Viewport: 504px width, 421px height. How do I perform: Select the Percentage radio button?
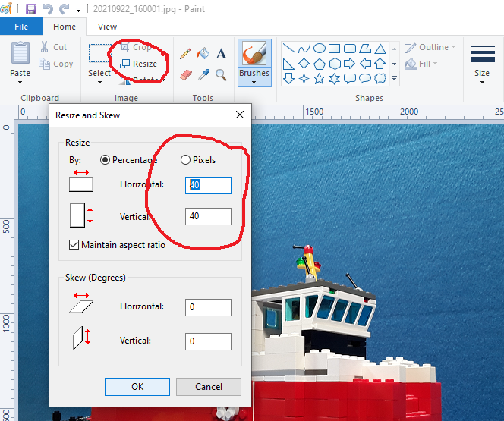(106, 160)
